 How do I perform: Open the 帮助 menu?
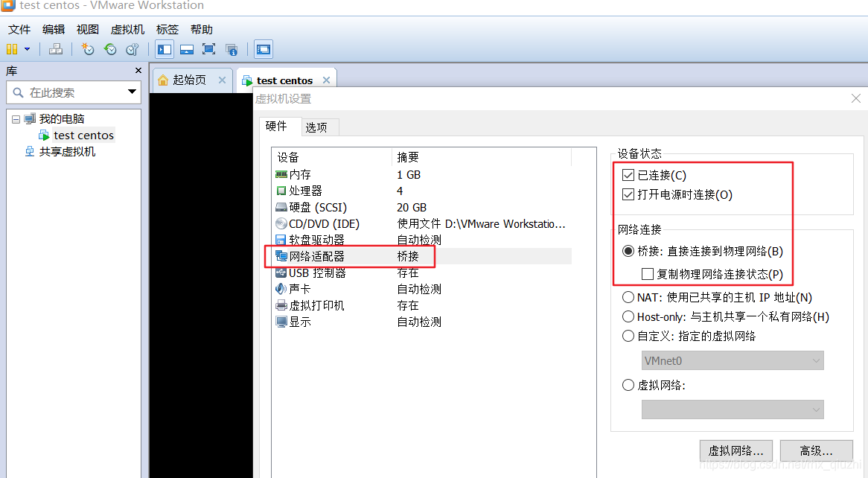[x=202, y=29]
